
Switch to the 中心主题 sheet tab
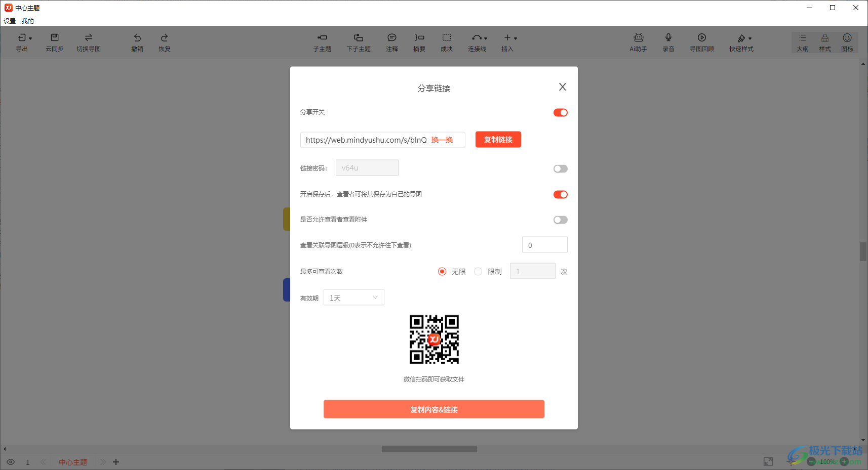(73, 462)
